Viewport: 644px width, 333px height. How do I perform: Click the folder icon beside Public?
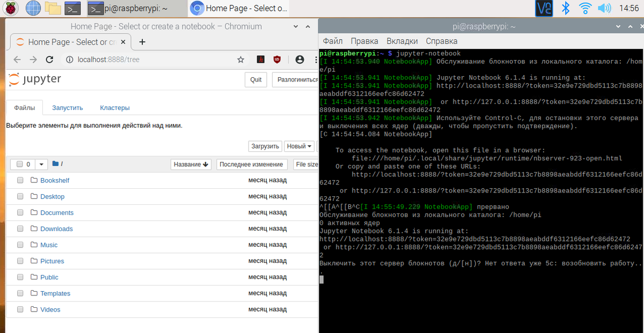point(34,277)
